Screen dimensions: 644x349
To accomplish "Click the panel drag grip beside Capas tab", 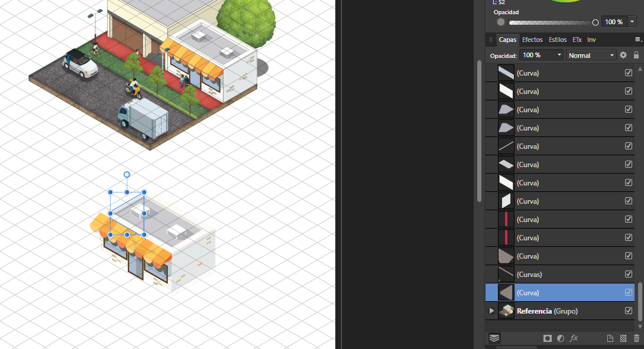I will [x=491, y=40].
